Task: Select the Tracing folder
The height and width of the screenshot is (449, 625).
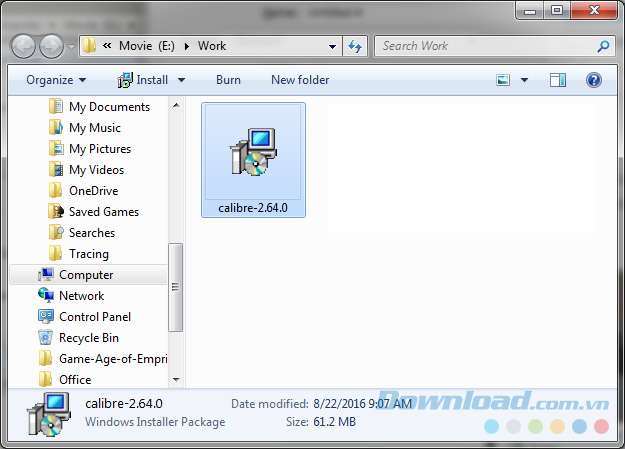Action: click(x=88, y=254)
